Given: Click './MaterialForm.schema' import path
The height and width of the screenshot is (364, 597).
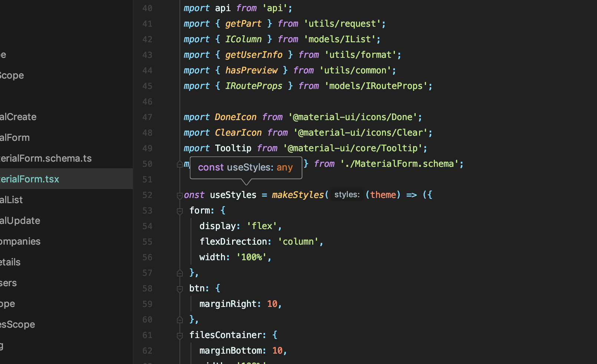Looking at the screenshot, I should point(399,164).
